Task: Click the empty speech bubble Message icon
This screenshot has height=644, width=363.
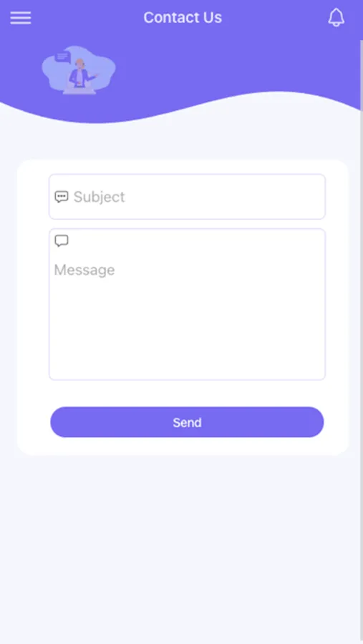Action: click(62, 241)
